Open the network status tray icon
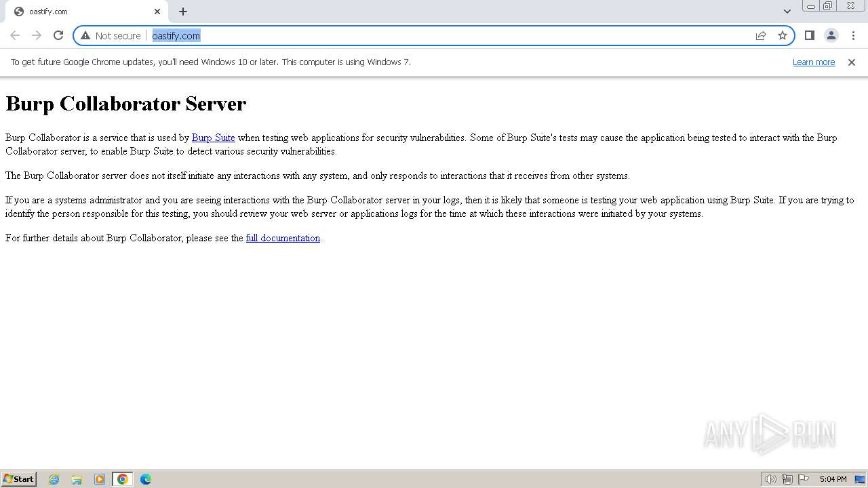Screen dimensions: 868x488 click(787, 479)
